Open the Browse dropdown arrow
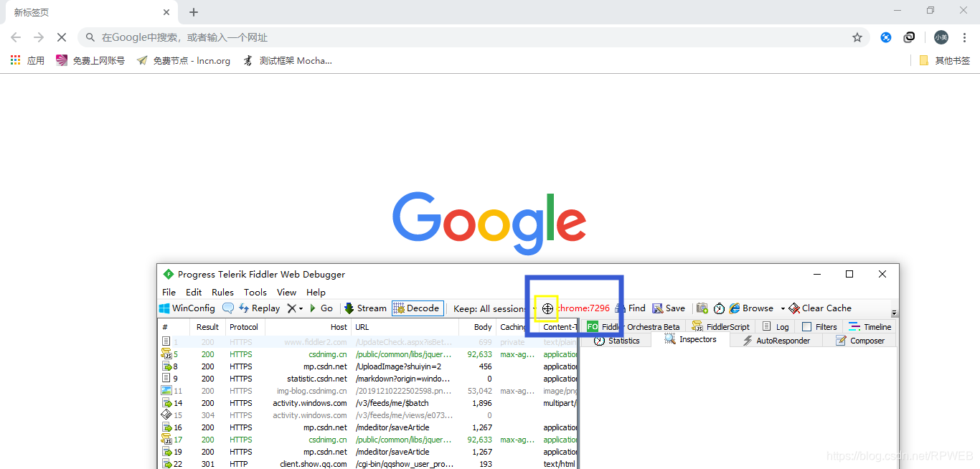The image size is (980, 469). click(783, 309)
